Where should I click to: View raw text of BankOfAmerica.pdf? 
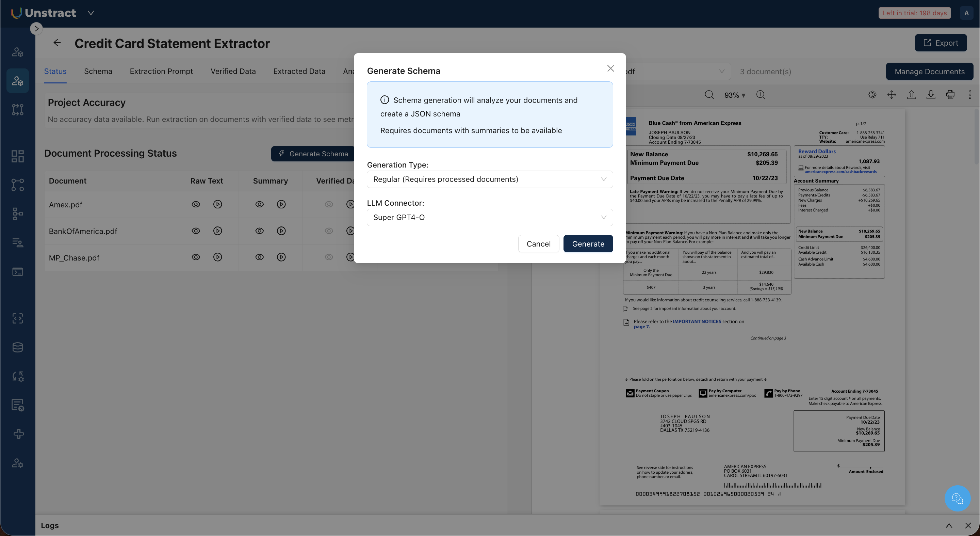tap(196, 231)
